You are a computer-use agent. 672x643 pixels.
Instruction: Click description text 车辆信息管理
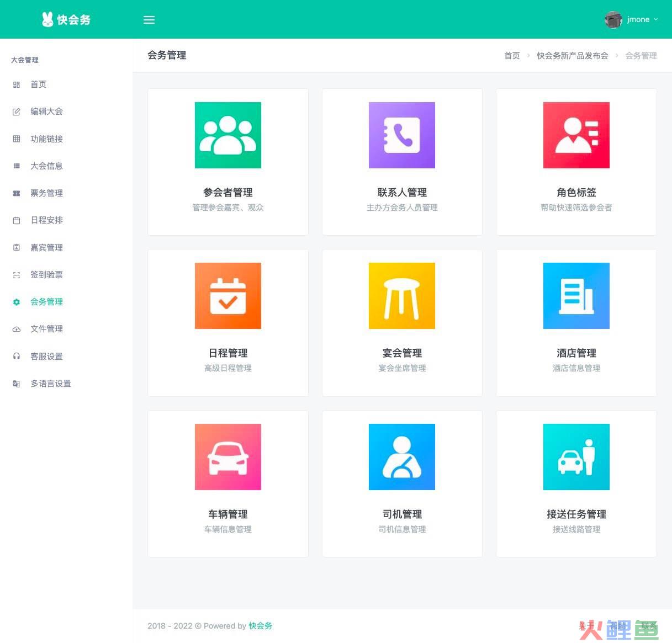click(x=228, y=529)
